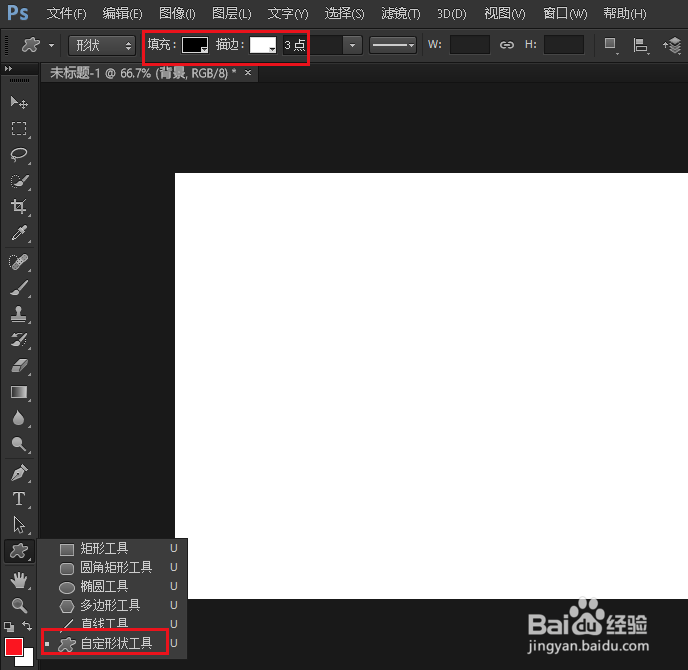This screenshot has height=670, width=688.
Task: Select the Lasso tool
Action: click(x=18, y=154)
